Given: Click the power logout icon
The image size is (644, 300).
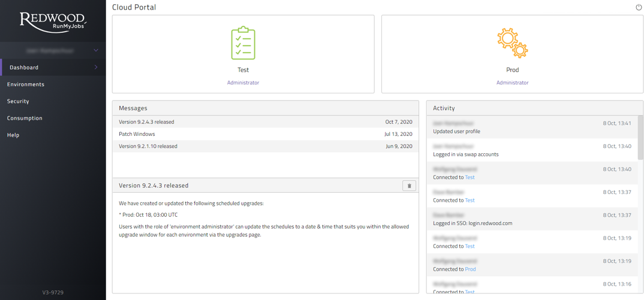Looking at the screenshot, I should [x=638, y=7].
